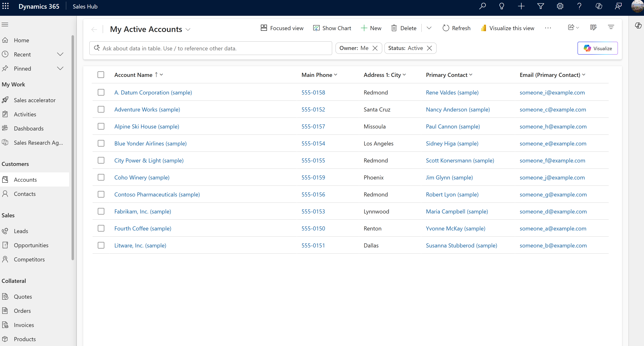Viewport: 644px width, 346px height.
Task: Click the sidebar vertical scrollbar
Action: (73, 148)
